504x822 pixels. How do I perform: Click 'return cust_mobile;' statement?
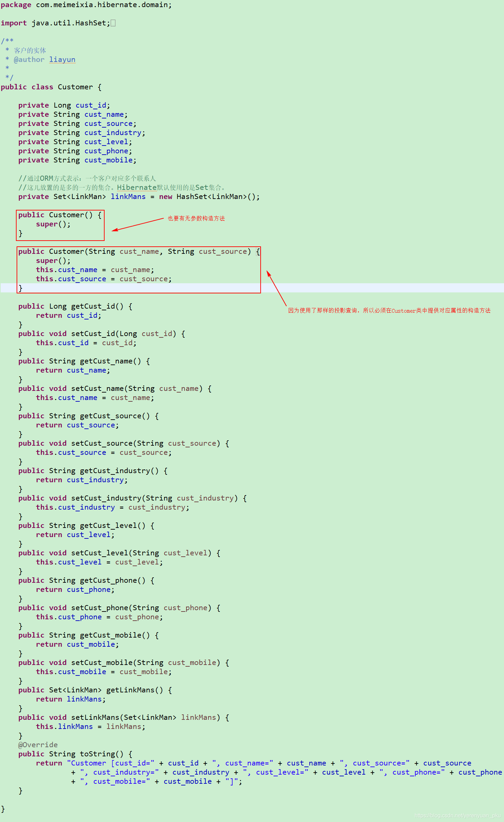coord(78,644)
